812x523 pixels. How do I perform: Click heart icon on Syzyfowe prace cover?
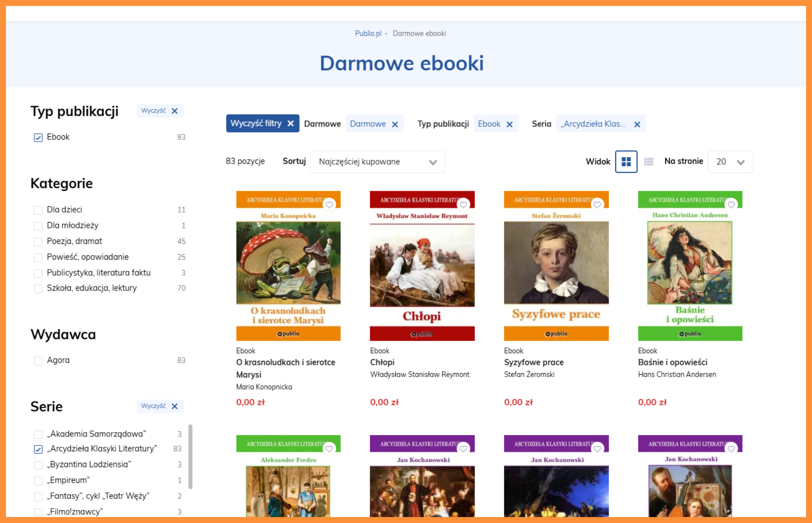pos(597,205)
